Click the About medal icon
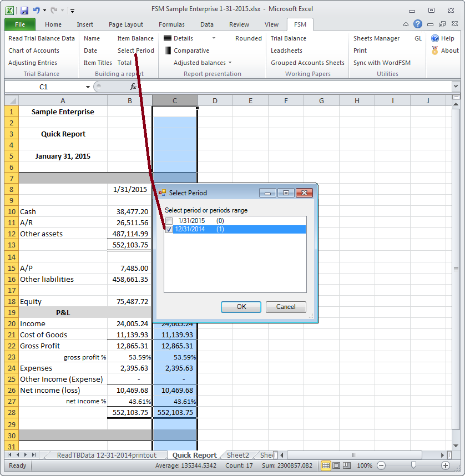465x476 pixels. (435, 50)
